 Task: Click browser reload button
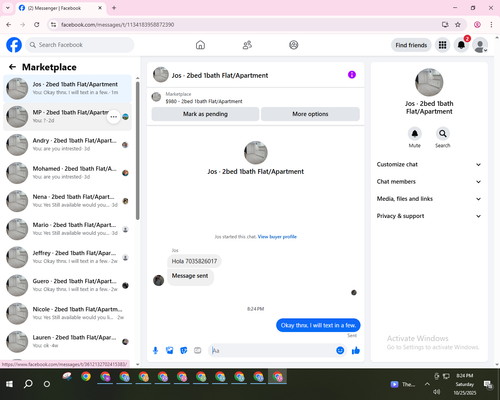(37, 24)
